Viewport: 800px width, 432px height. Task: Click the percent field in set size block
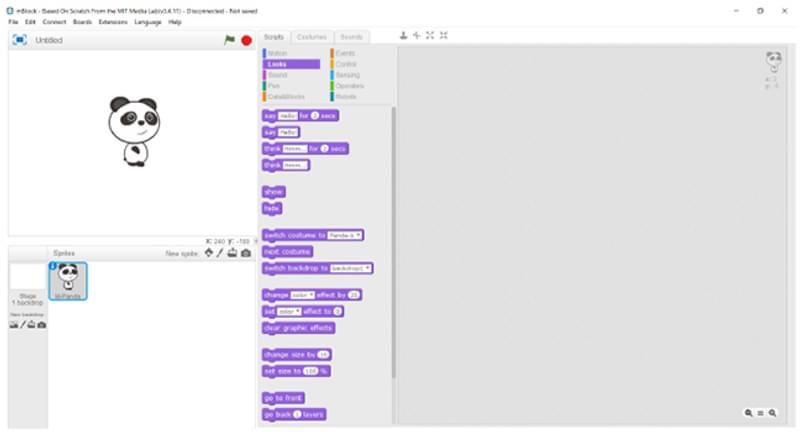coord(311,371)
